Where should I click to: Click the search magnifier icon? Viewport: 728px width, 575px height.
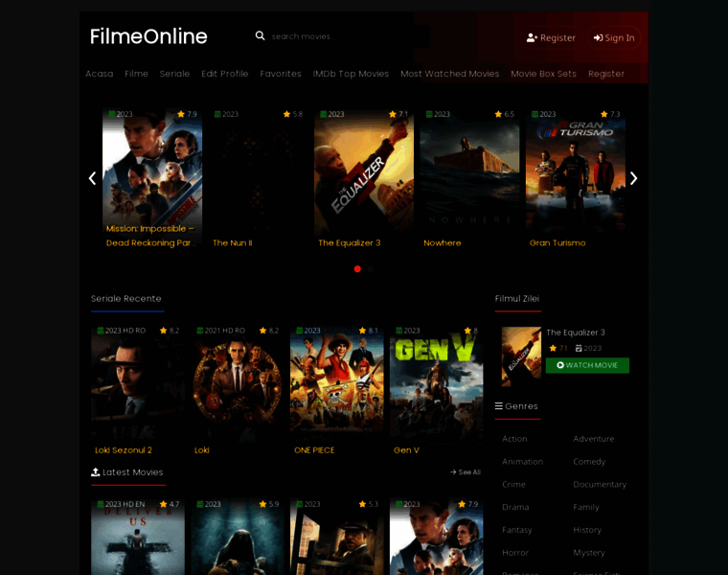tap(260, 35)
